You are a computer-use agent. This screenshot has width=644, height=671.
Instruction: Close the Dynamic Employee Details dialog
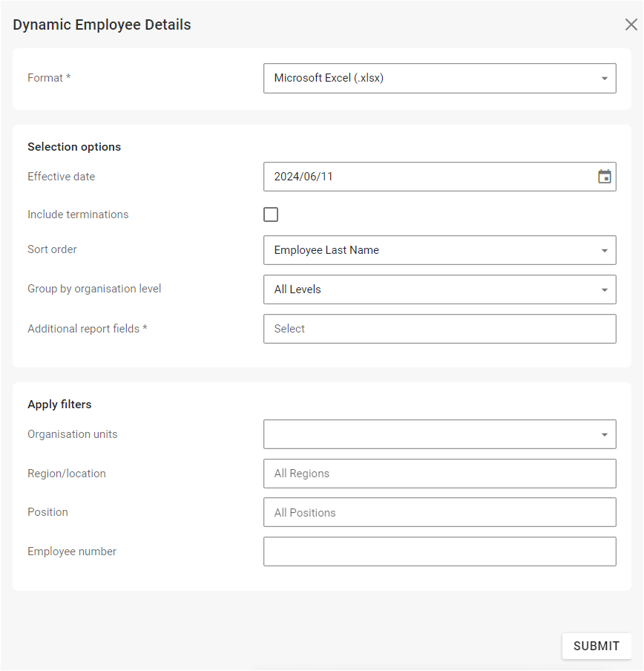[631, 24]
